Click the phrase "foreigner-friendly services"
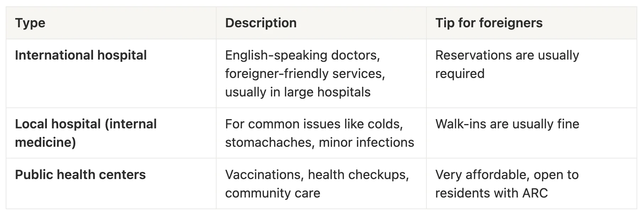 tap(305, 74)
